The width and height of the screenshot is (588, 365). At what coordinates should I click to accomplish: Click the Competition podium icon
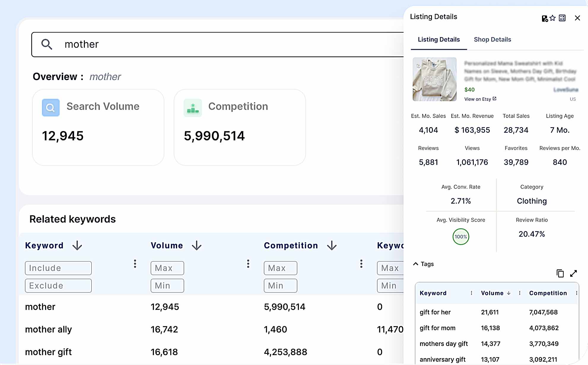(193, 108)
